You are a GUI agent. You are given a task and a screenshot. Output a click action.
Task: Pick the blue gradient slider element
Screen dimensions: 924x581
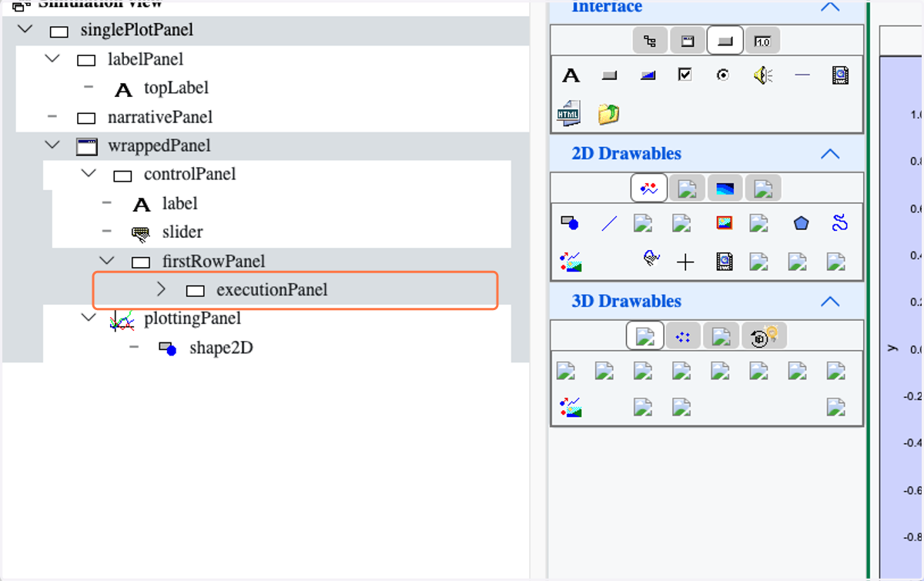(x=648, y=75)
